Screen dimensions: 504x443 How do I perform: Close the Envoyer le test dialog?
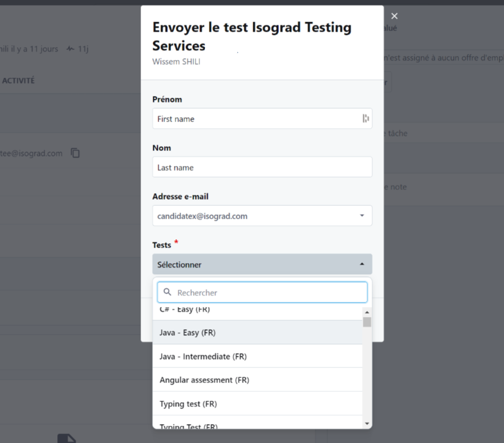point(395,16)
